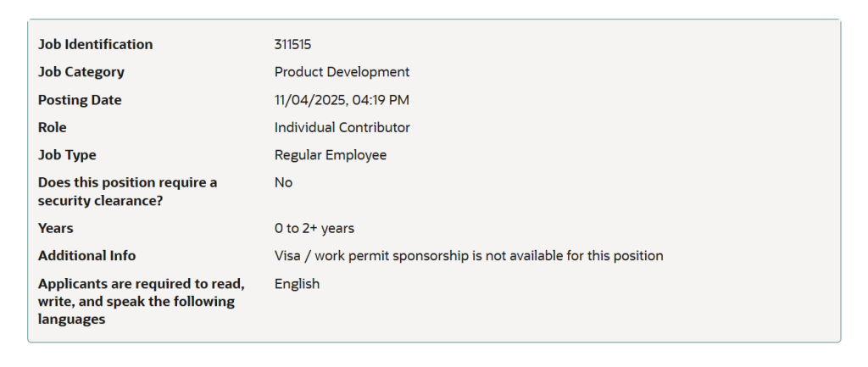Select the Regular Employee job type value

[x=330, y=155]
